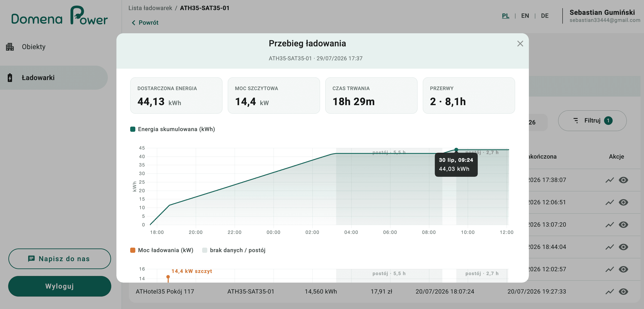The image size is (644, 309).
Task: Open charging chart for the 17:38:07 row
Action: coord(610,180)
